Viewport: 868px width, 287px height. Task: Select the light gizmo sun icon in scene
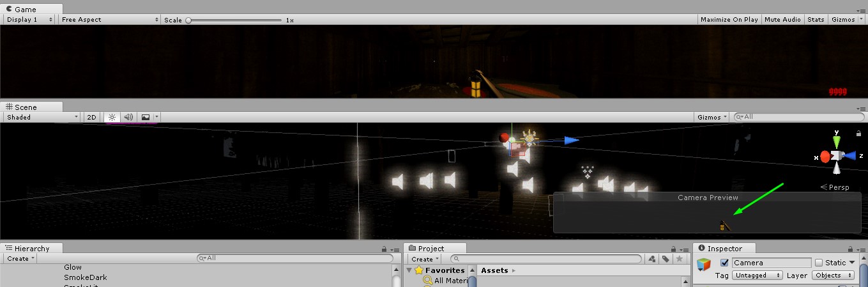point(528,137)
